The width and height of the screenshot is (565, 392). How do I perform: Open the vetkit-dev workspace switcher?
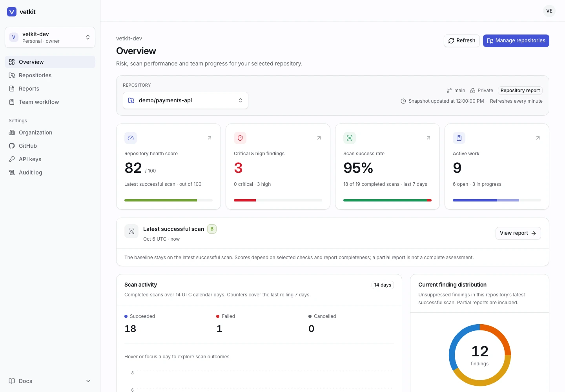tap(50, 37)
